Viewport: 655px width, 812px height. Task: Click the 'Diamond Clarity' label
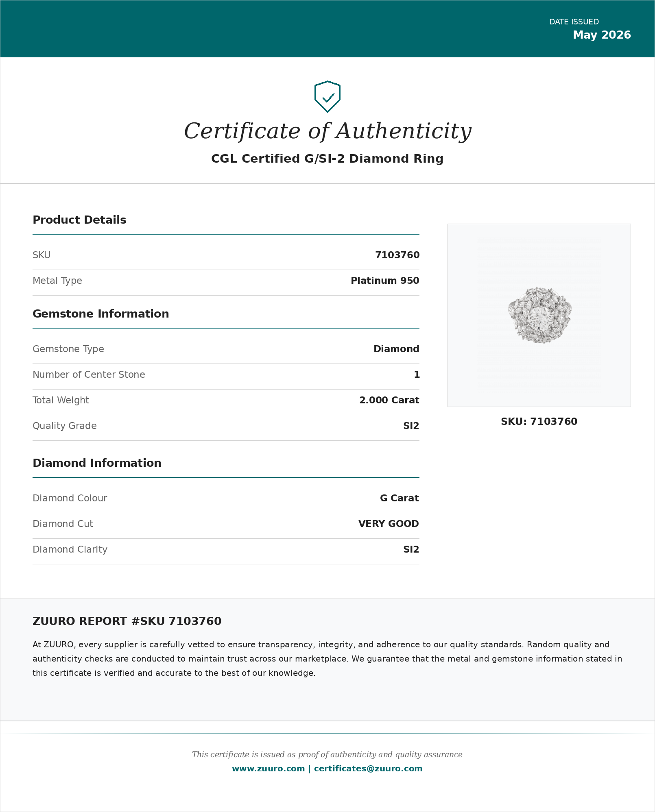(70, 550)
